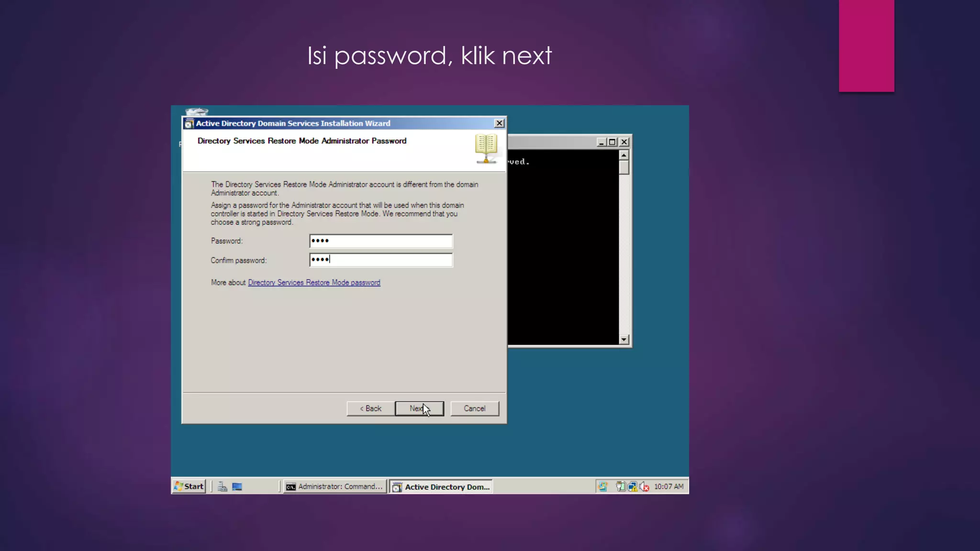Cancel the Active Directory installation wizard
The width and height of the screenshot is (980, 551).
[474, 408]
